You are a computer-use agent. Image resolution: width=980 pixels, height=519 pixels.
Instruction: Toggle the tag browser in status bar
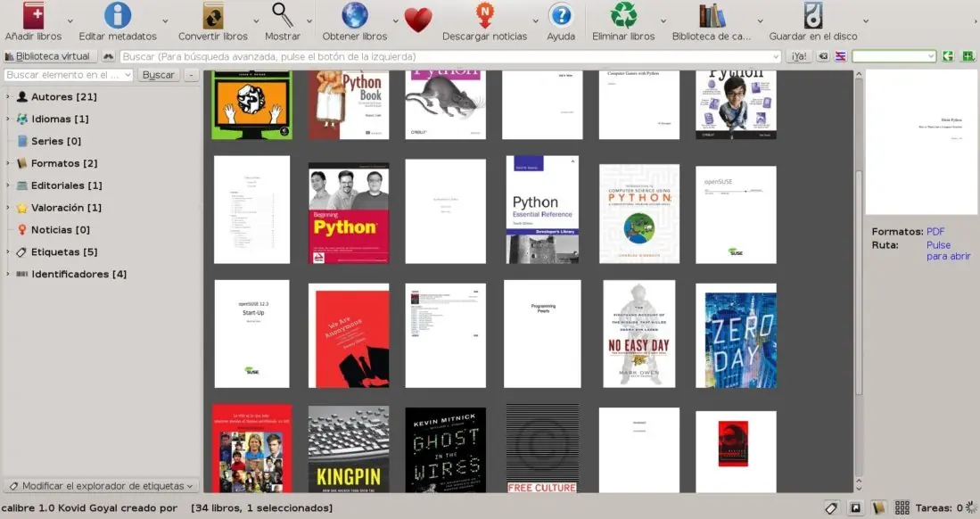(830, 508)
